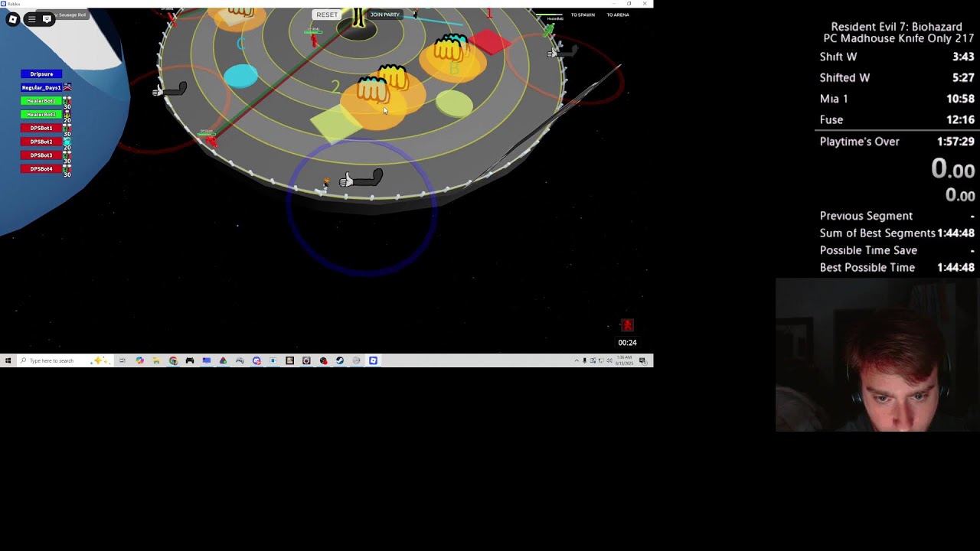
Task: Open Chrome from the taskbar
Action: pos(173,360)
